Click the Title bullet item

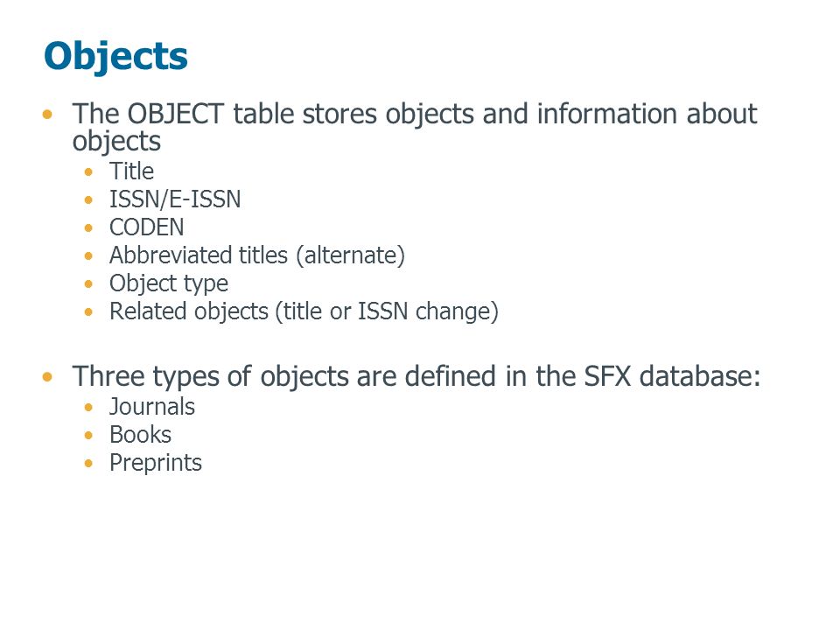[131, 171]
